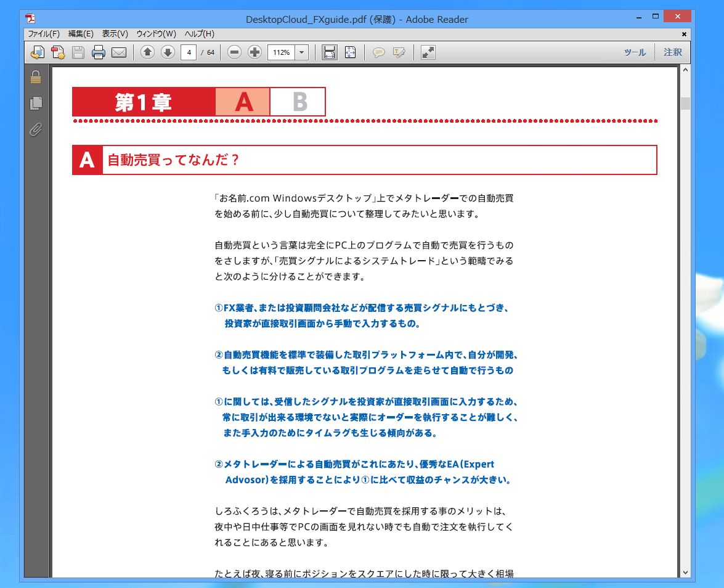The image size is (724, 588).
Task: Click the create PDF online icon
Action: 38,52
